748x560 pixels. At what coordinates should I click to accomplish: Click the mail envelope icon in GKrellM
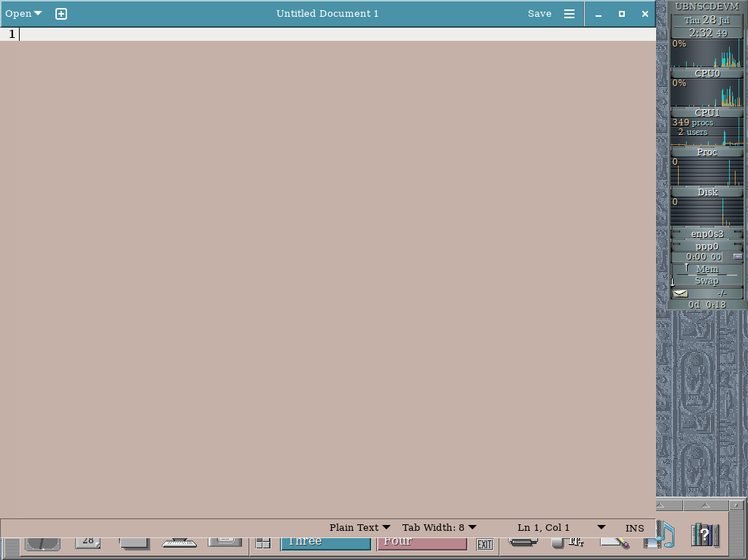[x=679, y=293]
